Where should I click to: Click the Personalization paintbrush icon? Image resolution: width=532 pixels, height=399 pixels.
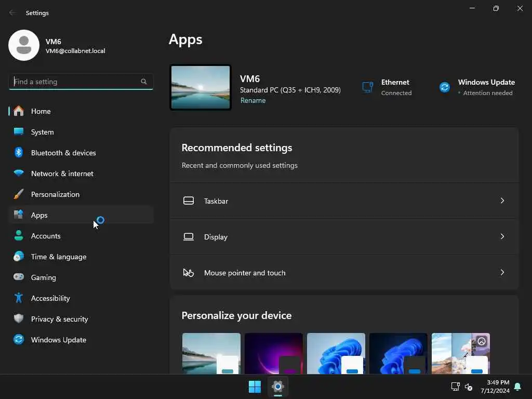[19, 194]
